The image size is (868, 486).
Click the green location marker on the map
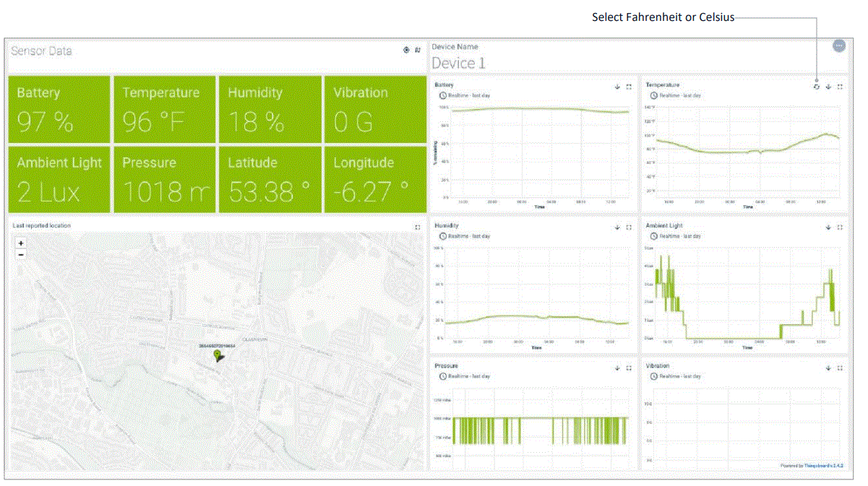pos(218,356)
